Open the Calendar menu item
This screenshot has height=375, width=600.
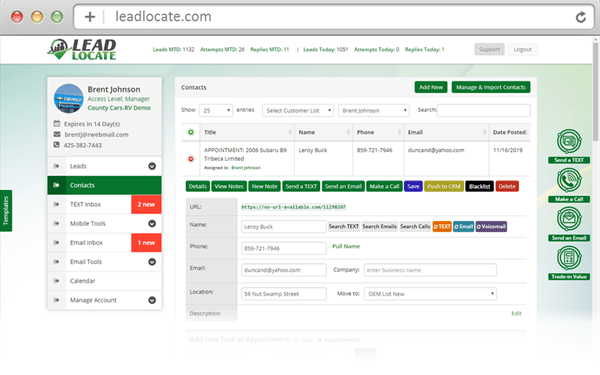[104, 281]
